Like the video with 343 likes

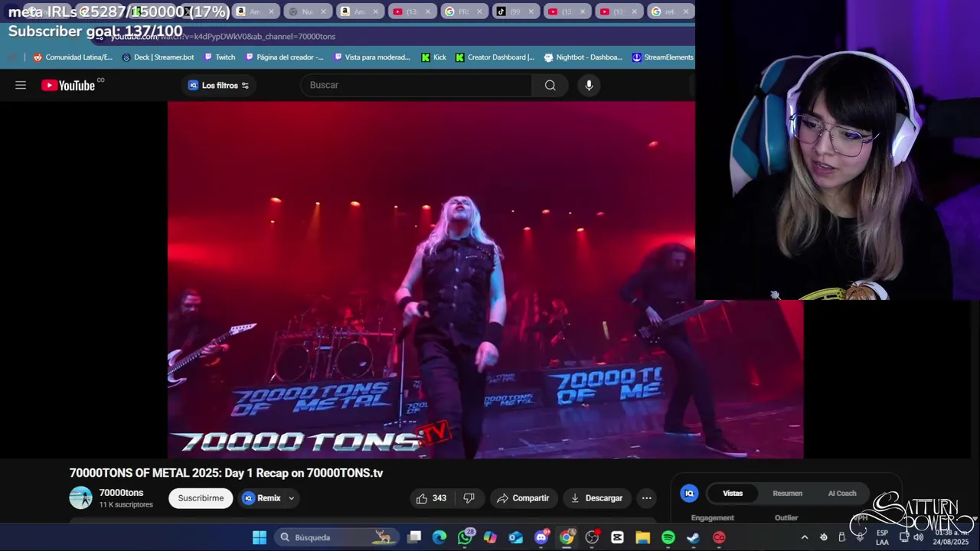pos(431,498)
